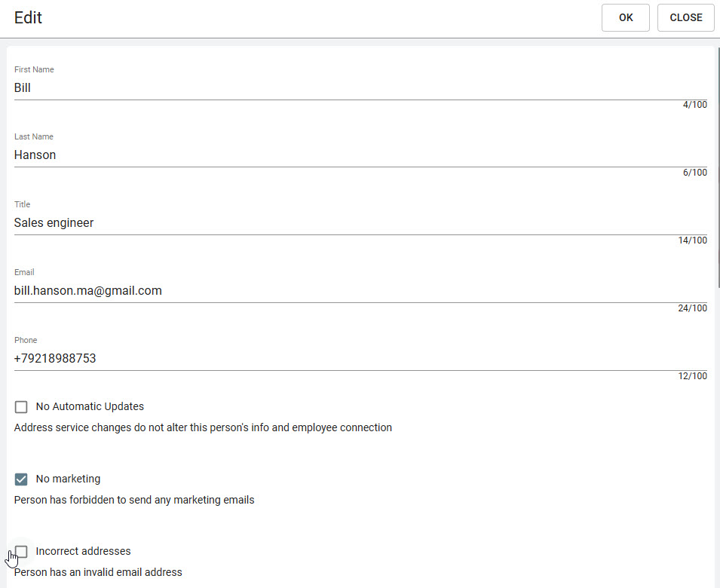
Task: Click the OK button
Action: [625, 17]
